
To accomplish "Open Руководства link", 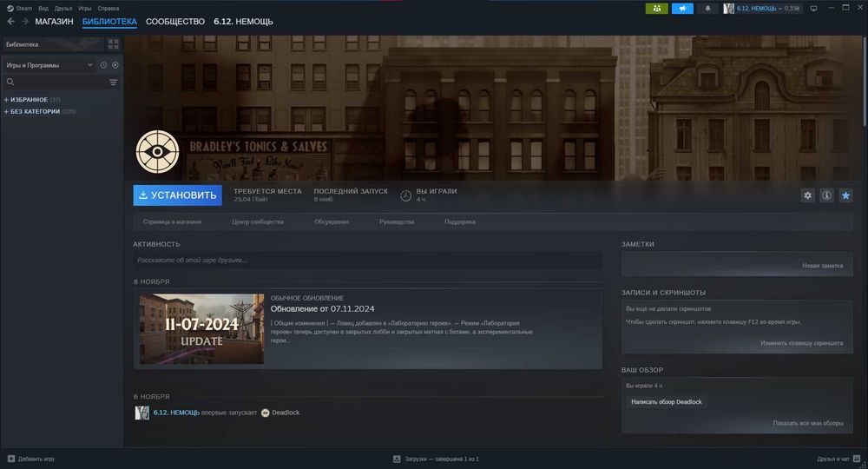I will click(397, 221).
